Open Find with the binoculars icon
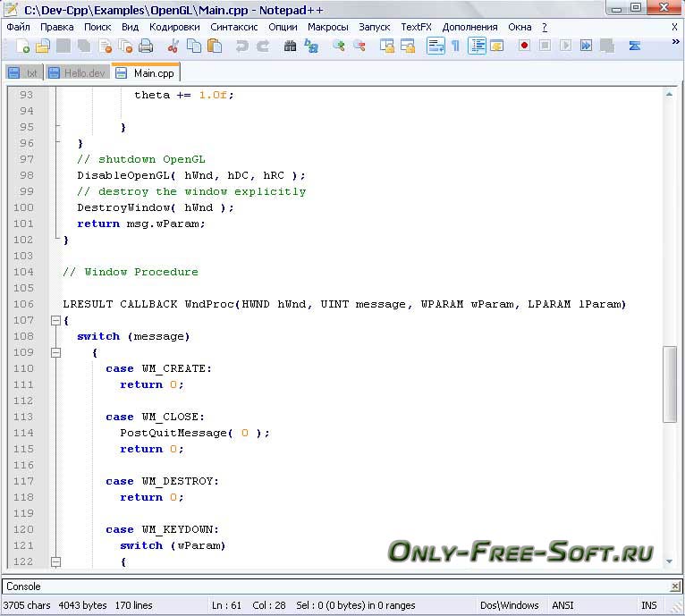Viewport: 685px width, 616px height. tap(290, 46)
